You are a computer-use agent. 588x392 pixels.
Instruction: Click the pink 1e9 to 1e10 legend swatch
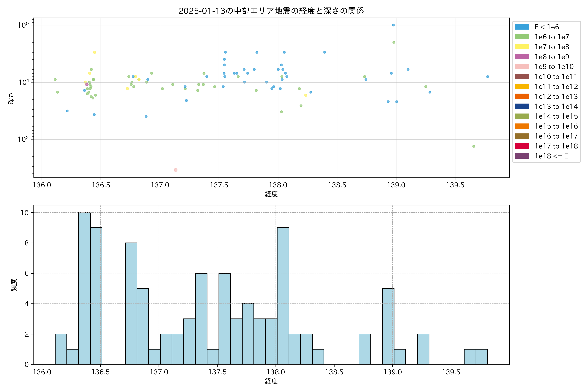pos(522,67)
